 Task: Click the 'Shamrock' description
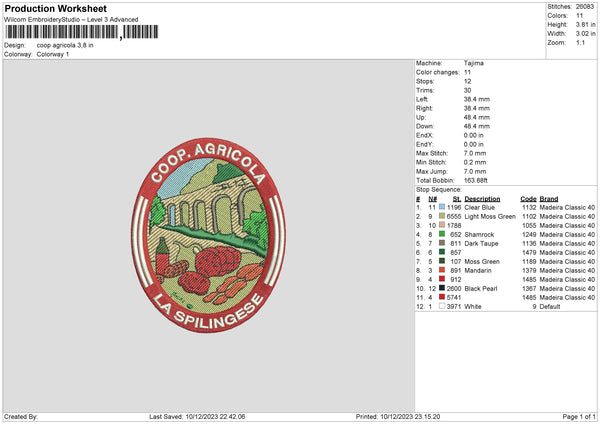[x=479, y=235]
